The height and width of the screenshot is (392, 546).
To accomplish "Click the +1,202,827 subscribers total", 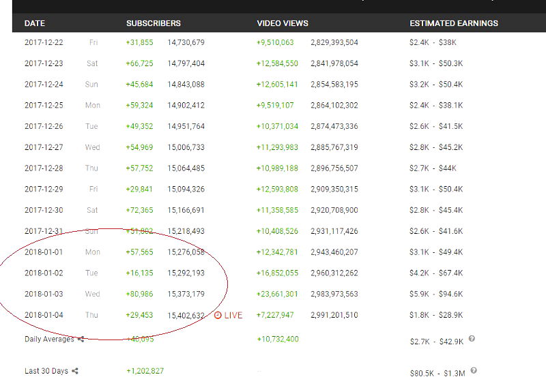I will click(145, 371).
